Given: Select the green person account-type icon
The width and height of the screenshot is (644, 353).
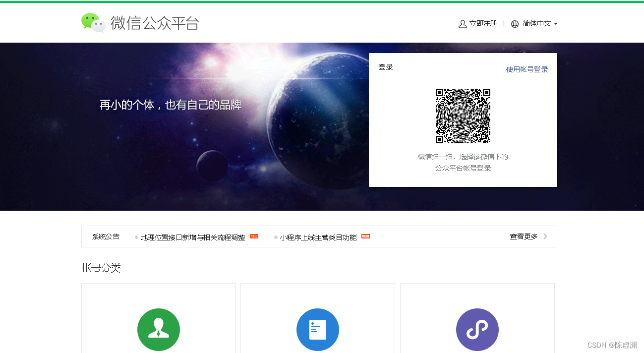Looking at the screenshot, I should (159, 330).
